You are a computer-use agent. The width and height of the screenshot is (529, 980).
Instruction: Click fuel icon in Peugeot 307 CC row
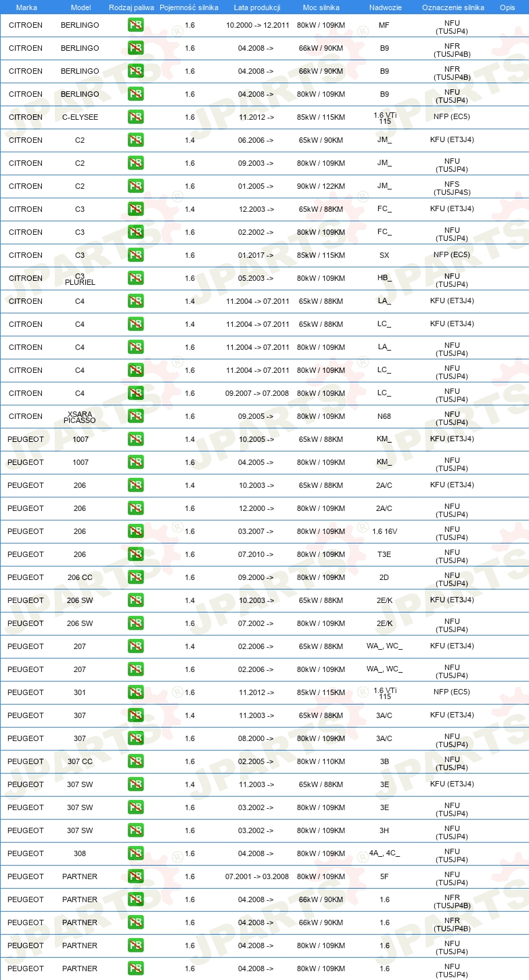click(135, 761)
